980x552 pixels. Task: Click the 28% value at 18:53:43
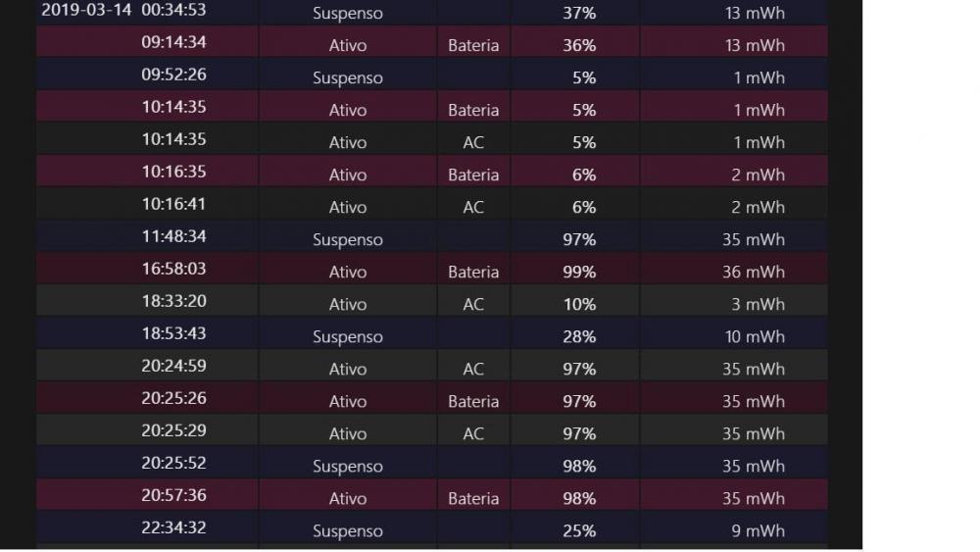tap(579, 336)
